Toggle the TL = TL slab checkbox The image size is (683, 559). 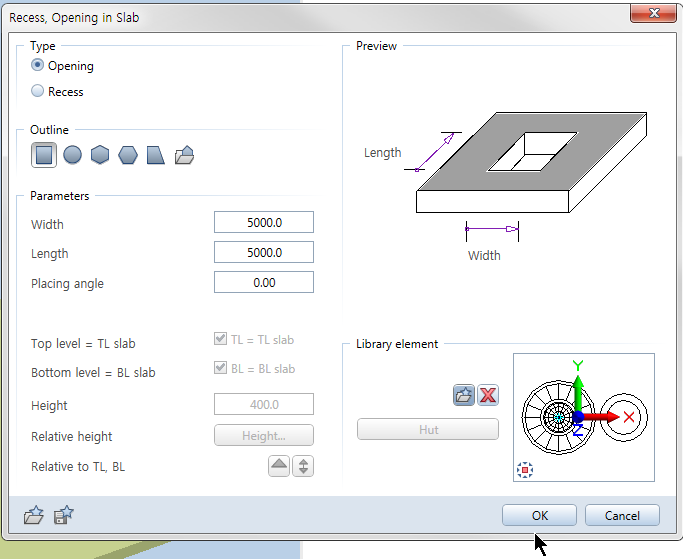click(x=221, y=340)
